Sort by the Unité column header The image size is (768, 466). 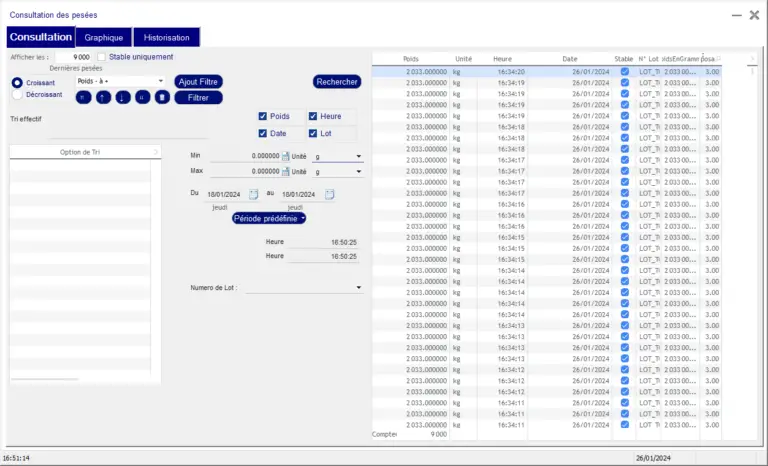tap(463, 59)
